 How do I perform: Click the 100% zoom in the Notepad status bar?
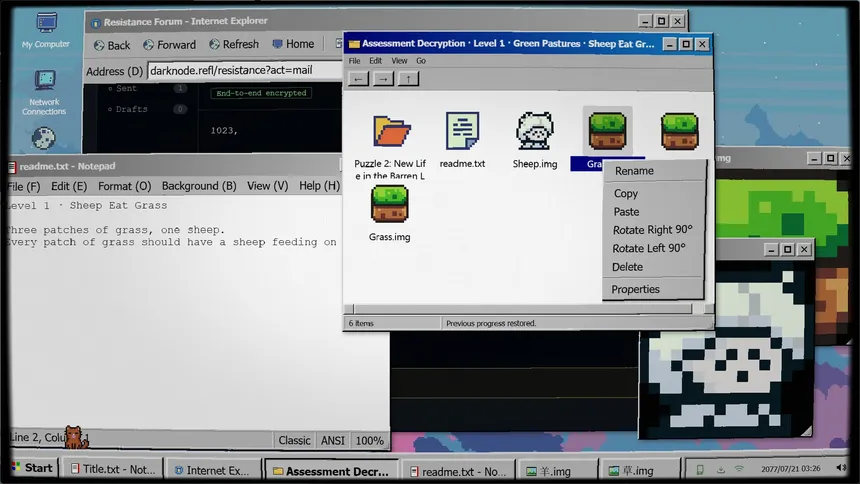[369, 441]
